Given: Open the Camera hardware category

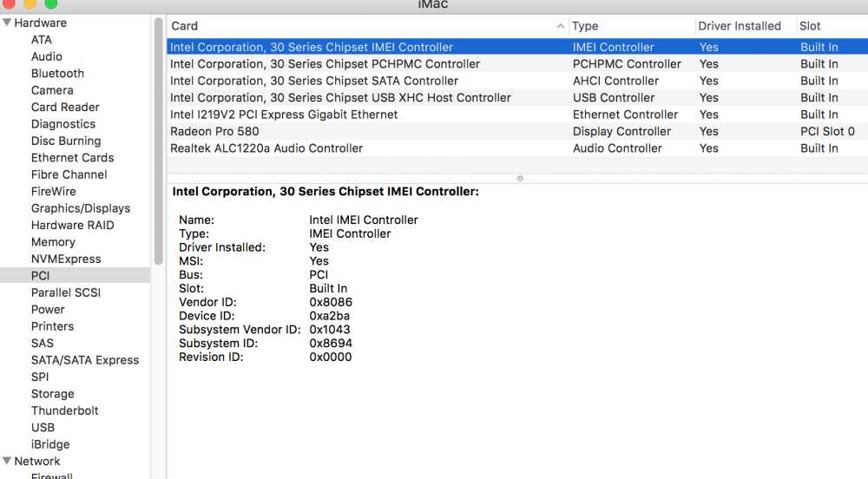Looking at the screenshot, I should (x=52, y=90).
